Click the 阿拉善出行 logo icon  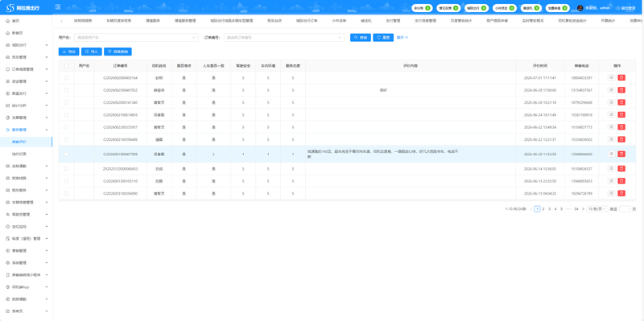(x=10, y=8)
